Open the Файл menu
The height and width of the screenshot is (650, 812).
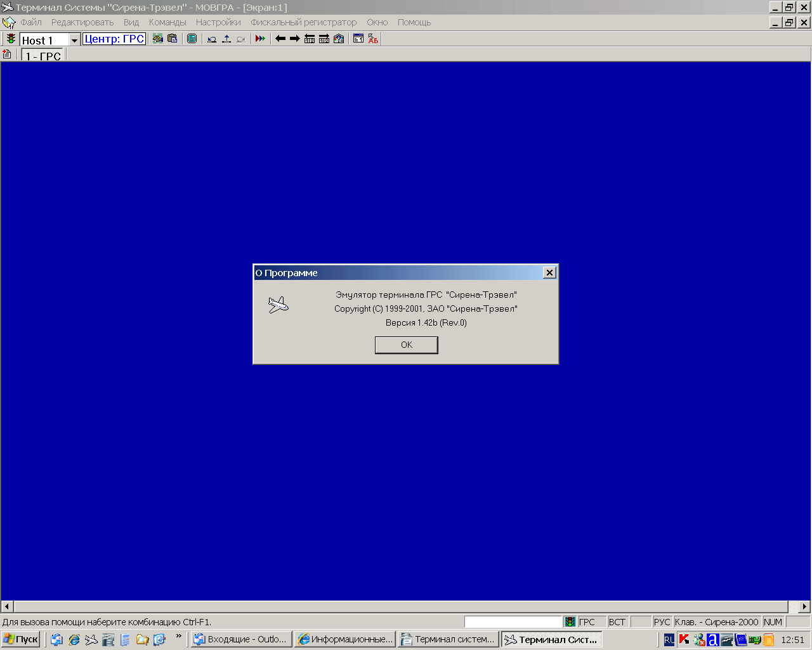[31, 22]
